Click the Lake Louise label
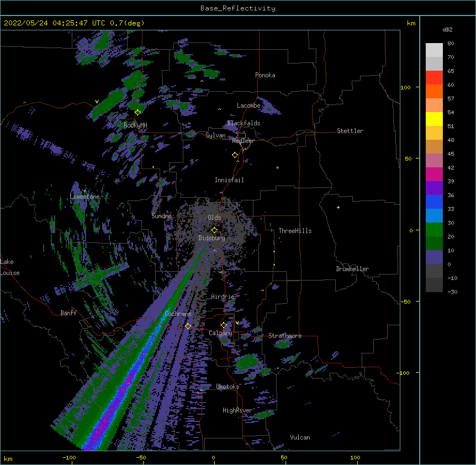476x465 pixels. click(10, 267)
